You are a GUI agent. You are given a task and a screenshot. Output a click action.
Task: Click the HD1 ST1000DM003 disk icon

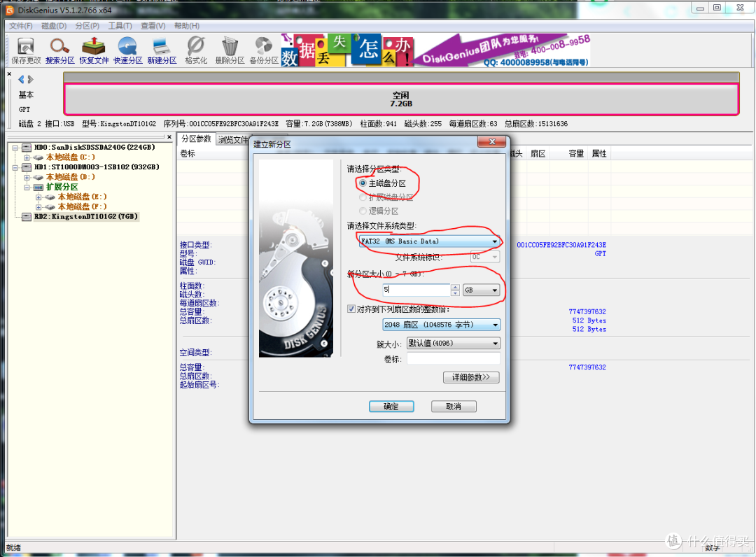click(x=27, y=167)
